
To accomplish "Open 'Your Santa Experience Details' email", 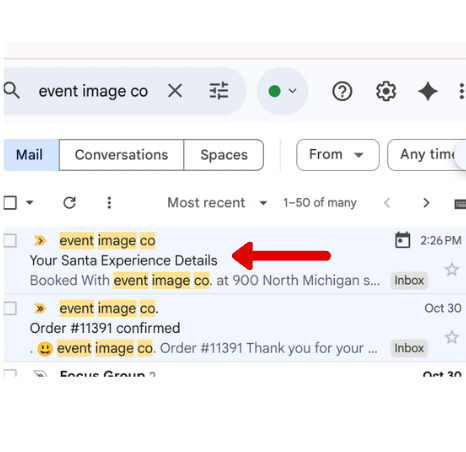I will (x=123, y=260).
